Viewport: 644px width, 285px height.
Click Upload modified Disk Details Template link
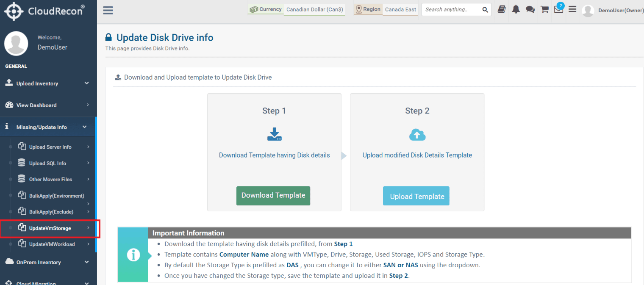tap(417, 155)
